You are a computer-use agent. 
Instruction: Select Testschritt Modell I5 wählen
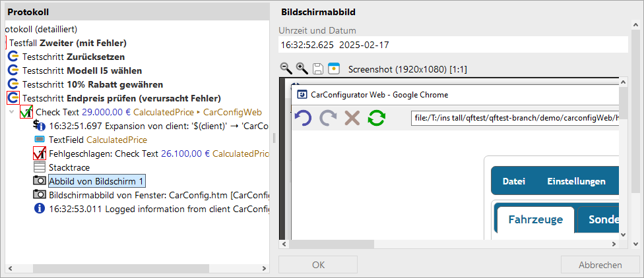(x=82, y=70)
